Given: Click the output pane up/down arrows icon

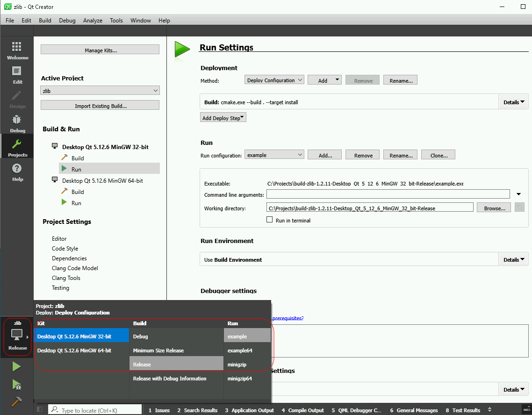Looking at the screenshot, I should (x=489, y=409).
